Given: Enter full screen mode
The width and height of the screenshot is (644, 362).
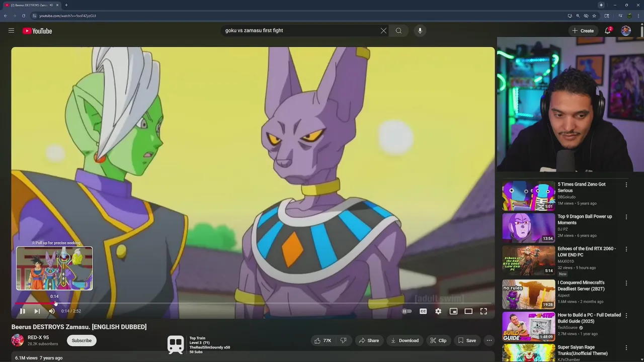Looking at the screenshot, I should point(484,311).
